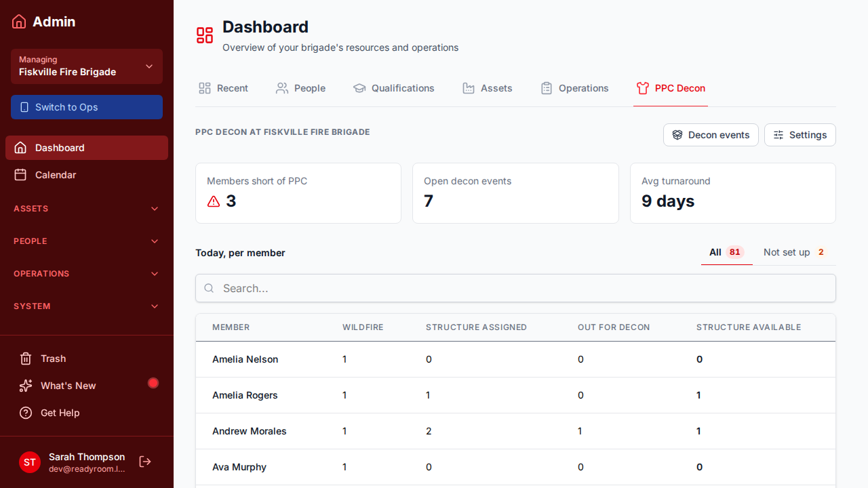
Task: Focus the Search members input field
Action: coord(515,288)
